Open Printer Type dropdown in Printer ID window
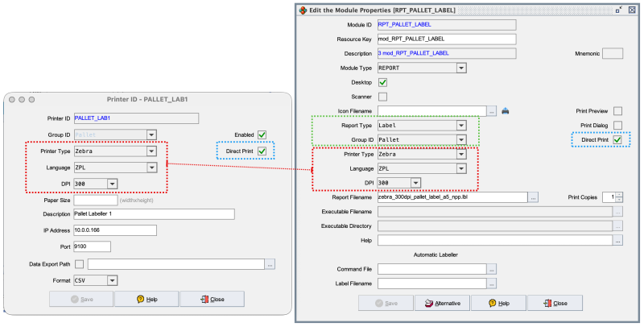The image size is (644, 327). pyautogui.click(x=151, y=151)
